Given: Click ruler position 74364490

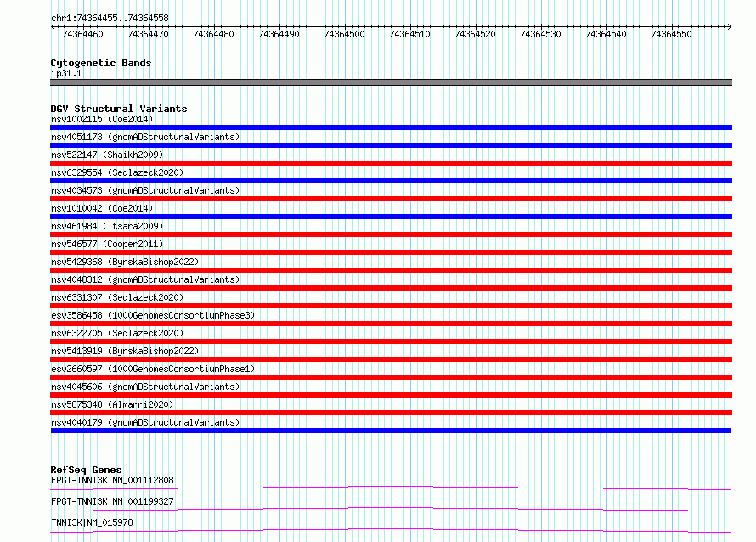Looking at the screenshot, I should coord(279,34).
